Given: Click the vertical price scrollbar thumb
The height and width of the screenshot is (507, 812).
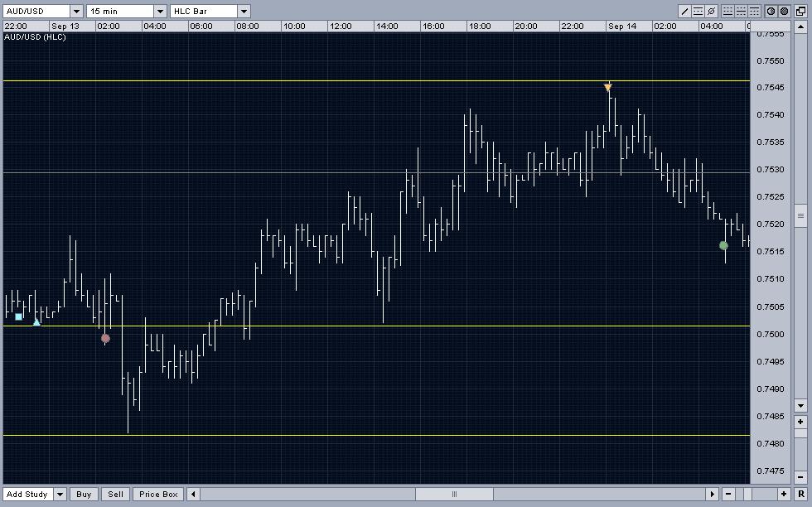Looking at the screenshot, I should [800, 216].
